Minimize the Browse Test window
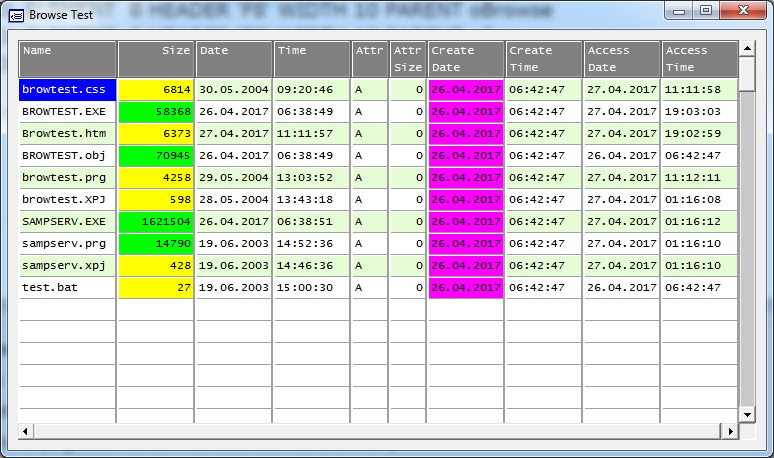The image size is (774, 458). pos(682,11)
